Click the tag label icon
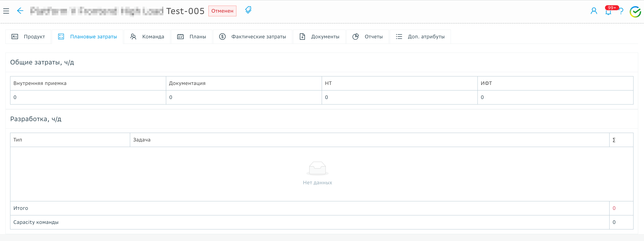Viewport: 644px width, 241px height. [x=248, y=10]
